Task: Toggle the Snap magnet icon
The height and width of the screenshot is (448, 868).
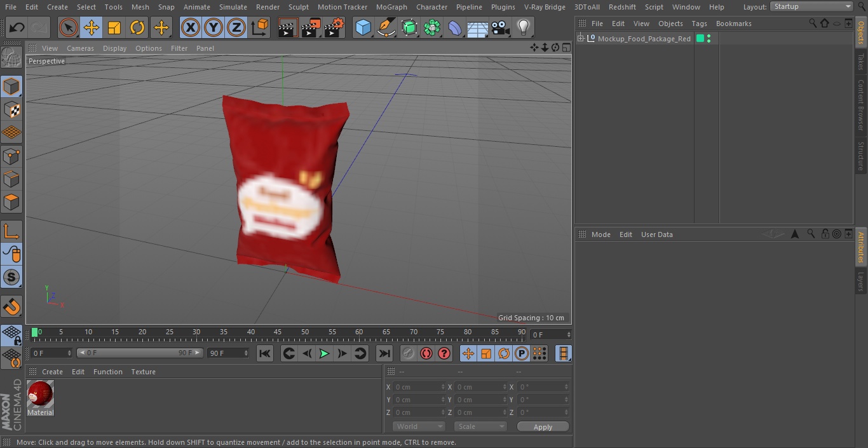Action: (x=11, y=306)
